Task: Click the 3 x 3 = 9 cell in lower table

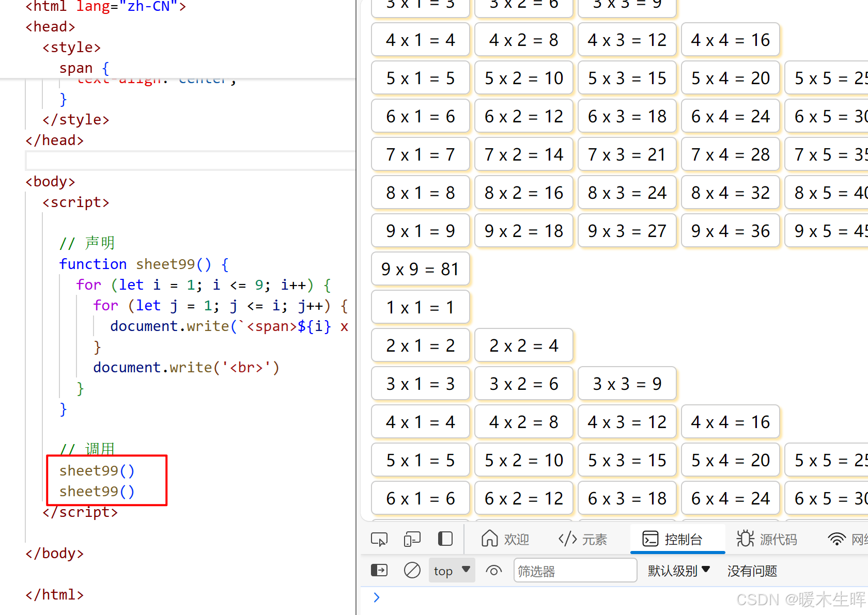Action: pyautogui.click(x=627, y=384)
